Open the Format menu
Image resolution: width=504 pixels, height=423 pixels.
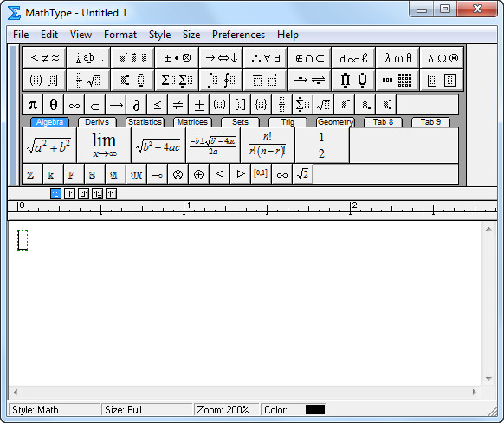coord(120,35)
